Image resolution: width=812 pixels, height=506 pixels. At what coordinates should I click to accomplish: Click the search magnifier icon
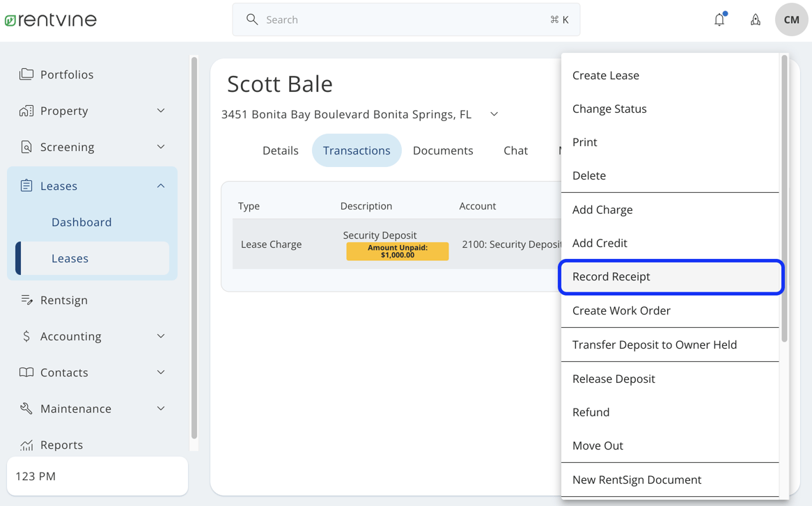(x=252, y=19)
